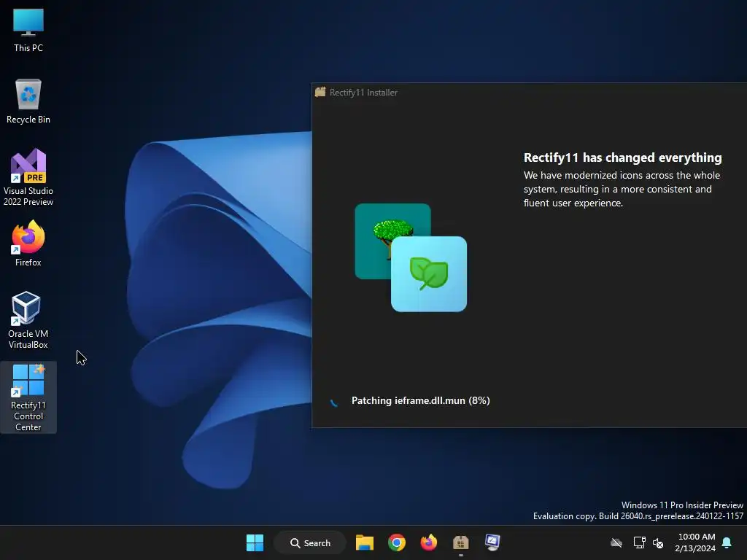Viewport: 747px width, 560px height.
Task: Click the 'Patching ieframe.dll.mun (8%)' status text
Action: (421, 400)
